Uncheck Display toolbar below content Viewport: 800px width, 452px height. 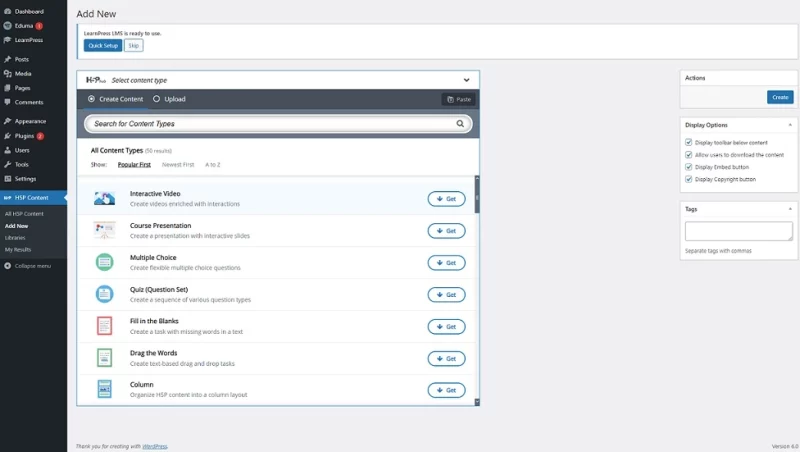point(689,143)
